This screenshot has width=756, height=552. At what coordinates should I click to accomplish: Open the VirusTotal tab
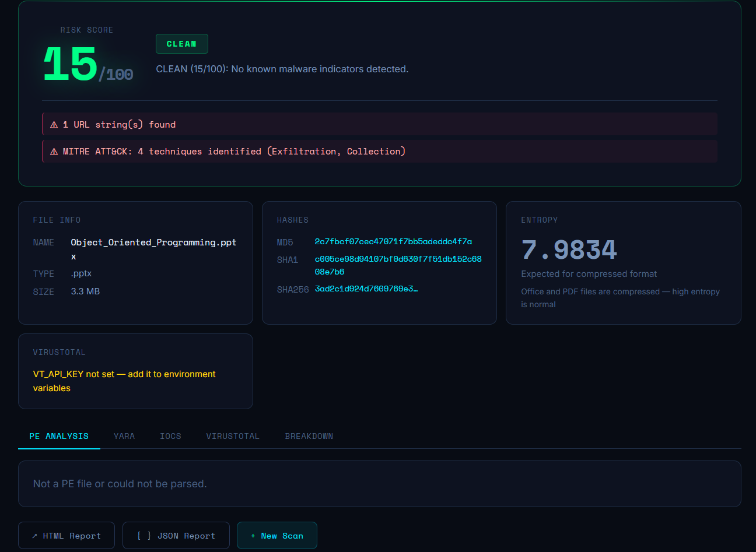[233, 436]
